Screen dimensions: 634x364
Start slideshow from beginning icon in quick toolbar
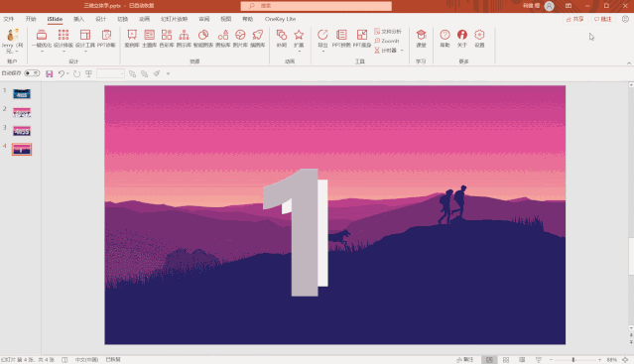88,73
